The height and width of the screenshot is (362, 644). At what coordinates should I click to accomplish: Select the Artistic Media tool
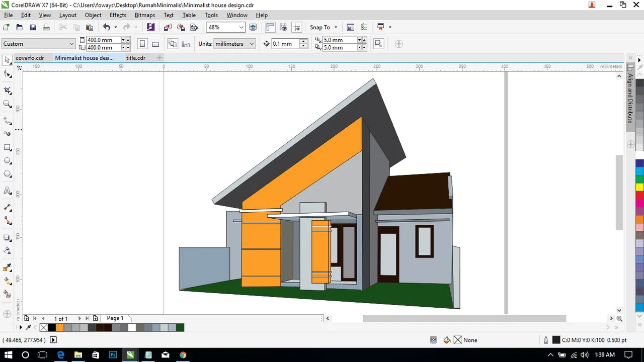8,134
